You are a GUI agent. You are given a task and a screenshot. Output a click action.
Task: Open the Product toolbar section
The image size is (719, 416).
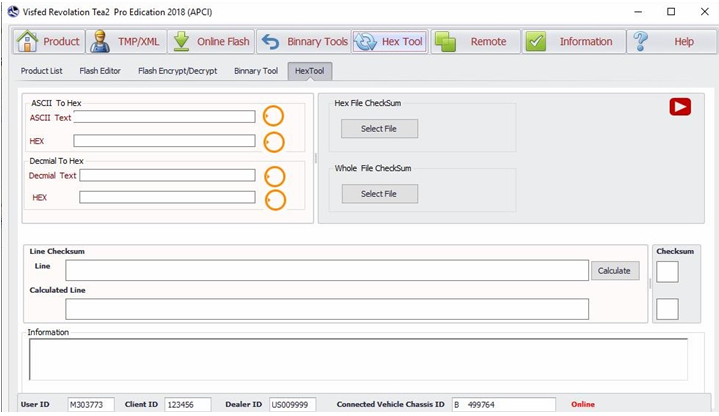pos(48,42)
